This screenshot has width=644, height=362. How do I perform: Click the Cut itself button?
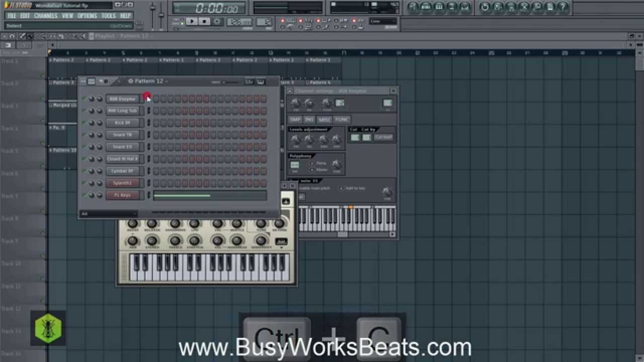pos(383,137)
